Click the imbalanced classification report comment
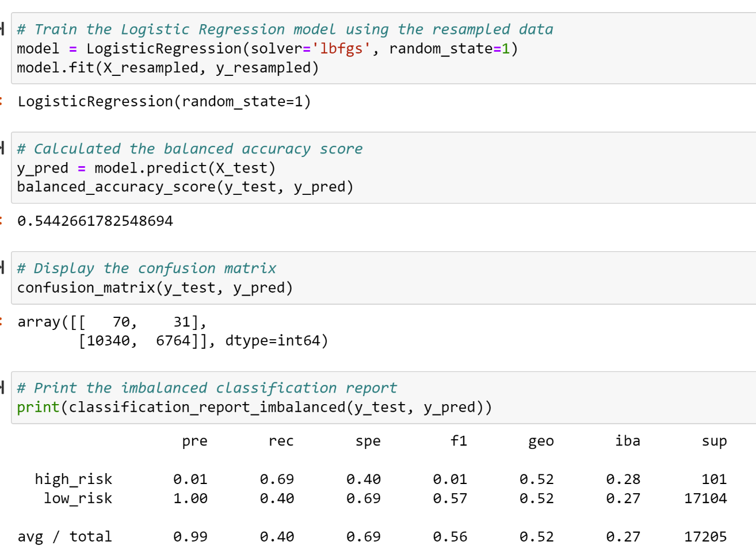 click(x=219, y=387)
